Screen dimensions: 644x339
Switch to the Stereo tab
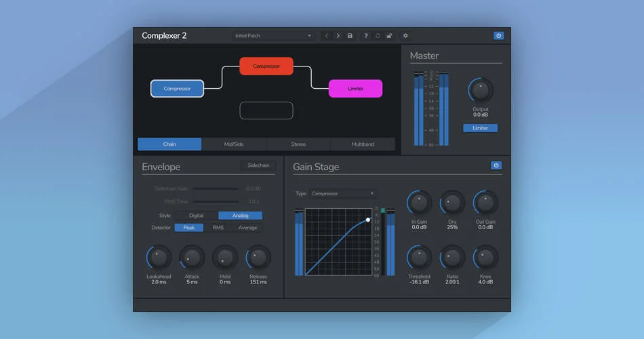pyautogui.click(x=298, y=144)
